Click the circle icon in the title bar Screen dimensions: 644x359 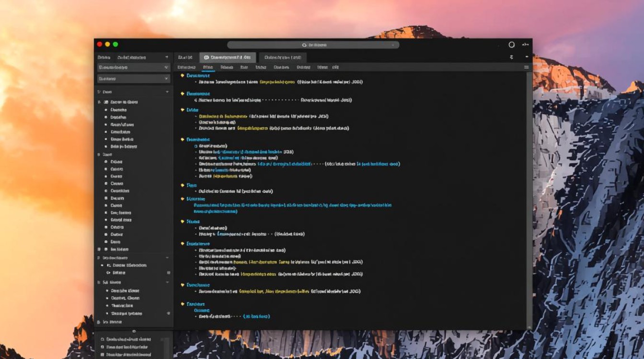coord(511,45)
